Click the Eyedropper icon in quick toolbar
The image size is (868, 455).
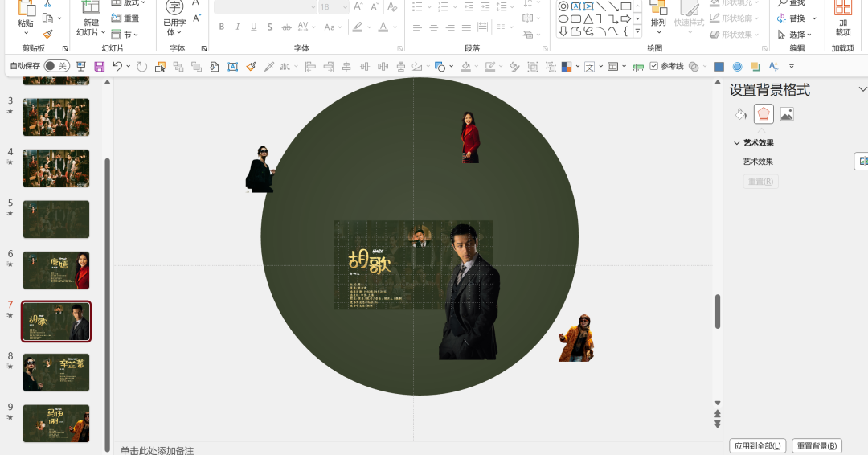(269, 67)
